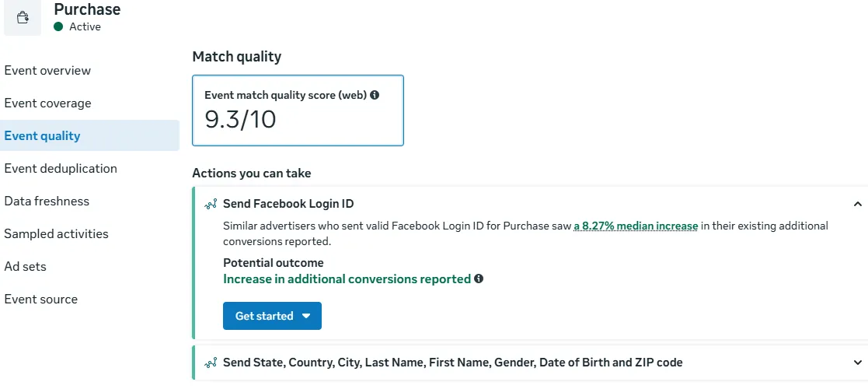Open Sampled activities
The height and width of the screenshot is (389, 868).
tap(56, 234)
